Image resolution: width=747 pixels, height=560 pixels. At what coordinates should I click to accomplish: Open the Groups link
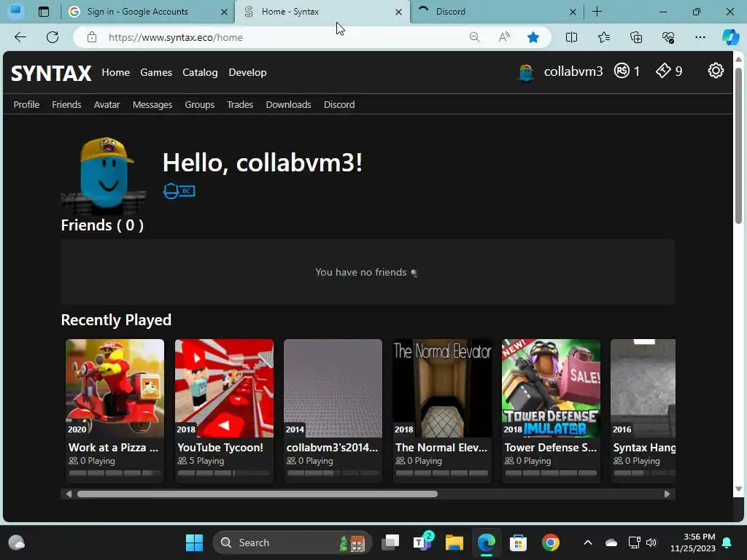200,105
